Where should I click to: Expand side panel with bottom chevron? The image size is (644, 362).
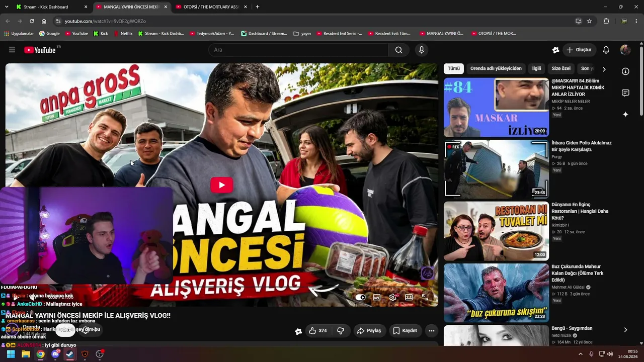pyautogui.click(x=625, y=330)
